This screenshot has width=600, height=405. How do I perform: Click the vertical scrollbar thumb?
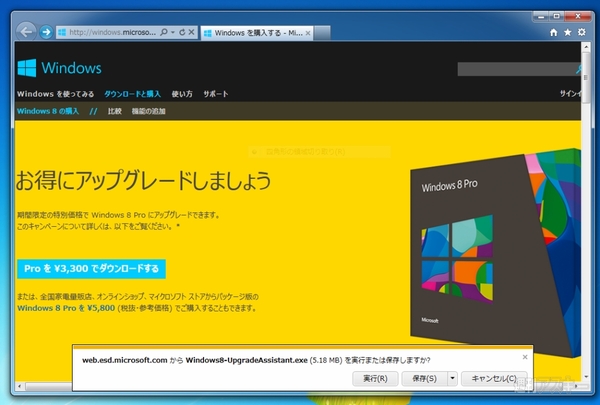(585, 78)
